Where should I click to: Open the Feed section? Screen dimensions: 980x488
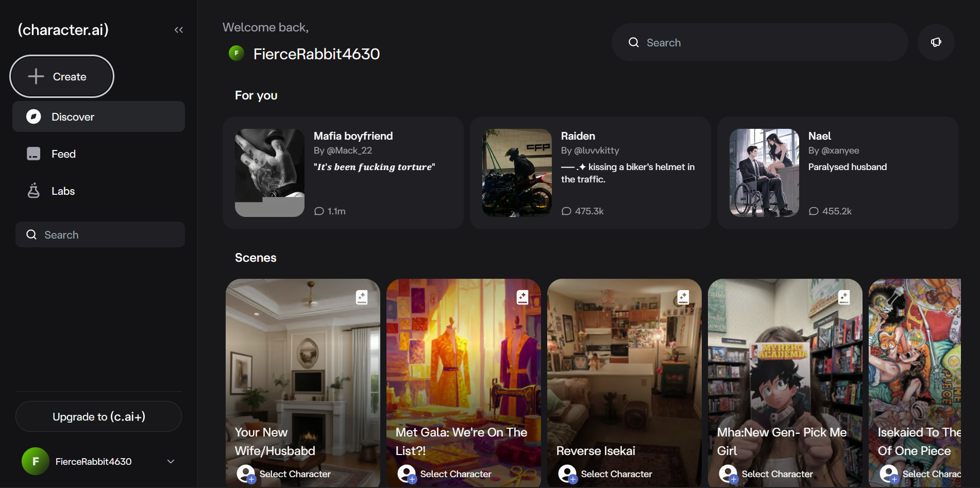pyautogui.click(x=63, y=154)
